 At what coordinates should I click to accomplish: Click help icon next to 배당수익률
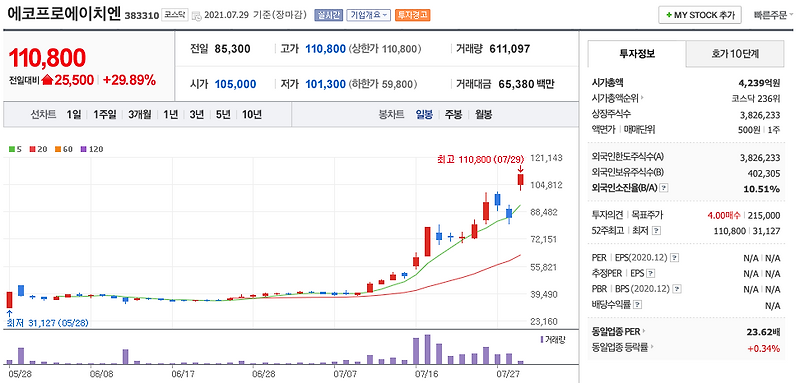click(x=638, y=305)
